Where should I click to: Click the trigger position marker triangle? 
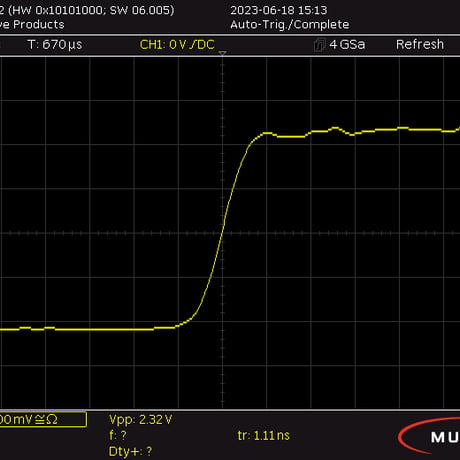pos(222,53)
